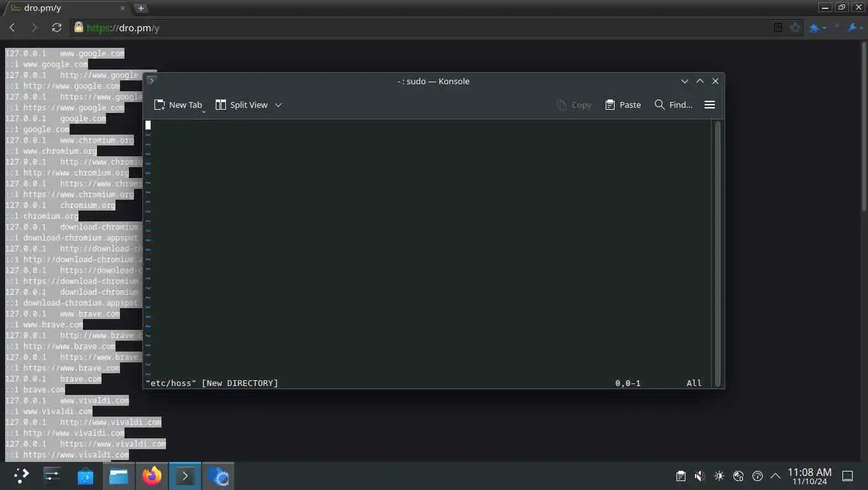Click the browser Back arrow
The height and width of the screenshot is (490, 868).
click(12, 27)
